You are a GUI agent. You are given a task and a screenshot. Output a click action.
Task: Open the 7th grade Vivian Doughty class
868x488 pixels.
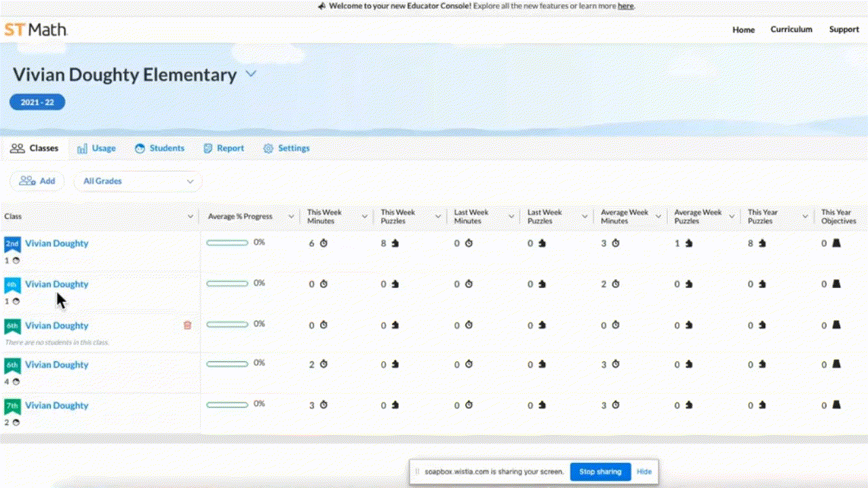(x=57, y=405)
